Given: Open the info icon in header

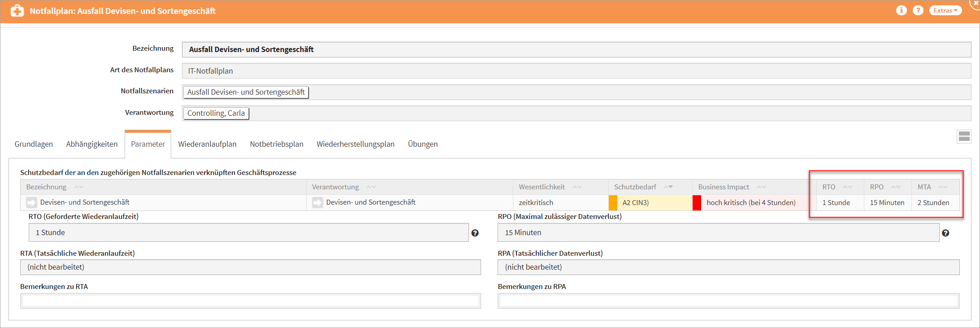Looking at the screenshot, I should pos(901,10).
